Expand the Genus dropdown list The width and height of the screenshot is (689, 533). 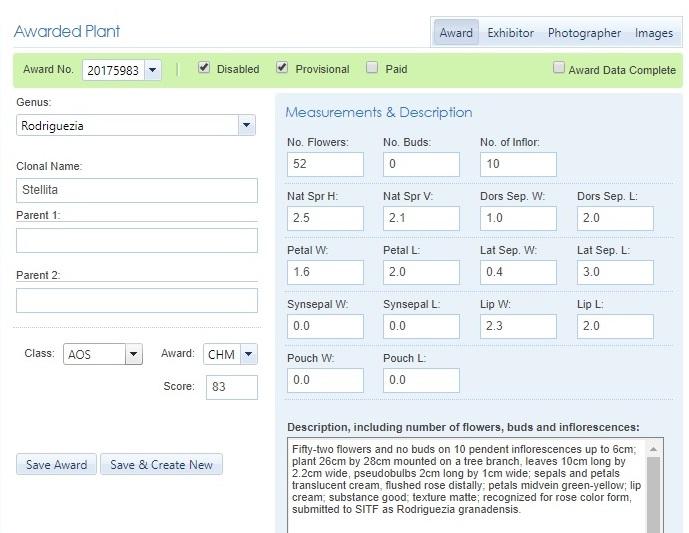point(246,125)
